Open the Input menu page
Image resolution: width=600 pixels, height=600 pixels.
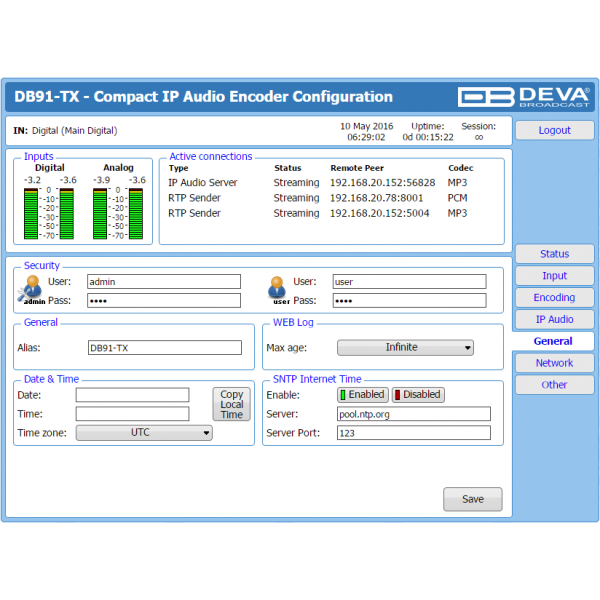click(x=554, y=276)
